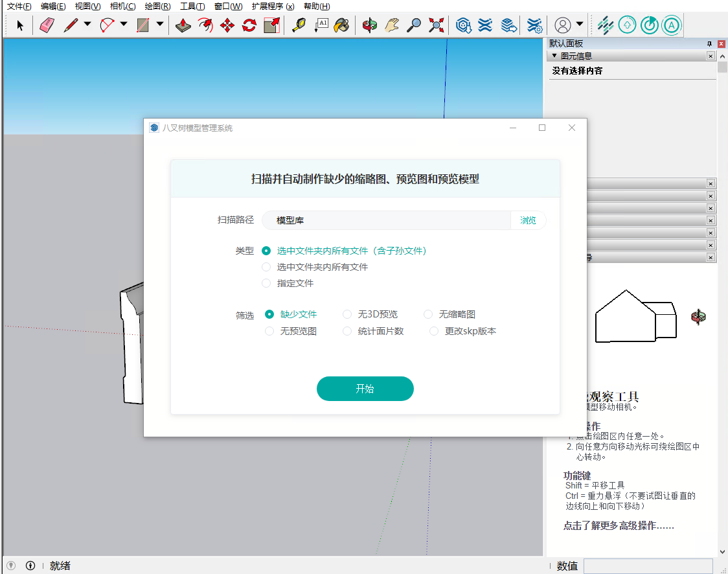Viewport: 728px width, 574px height.
Task: Open the 文件(F) menu
Action: (x=19, y=6)
